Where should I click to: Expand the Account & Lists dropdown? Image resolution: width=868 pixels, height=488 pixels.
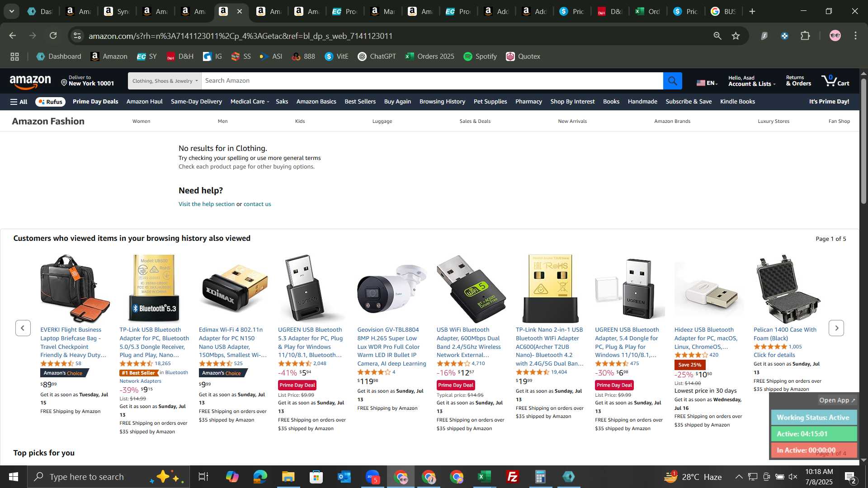(x=751, y=81)
